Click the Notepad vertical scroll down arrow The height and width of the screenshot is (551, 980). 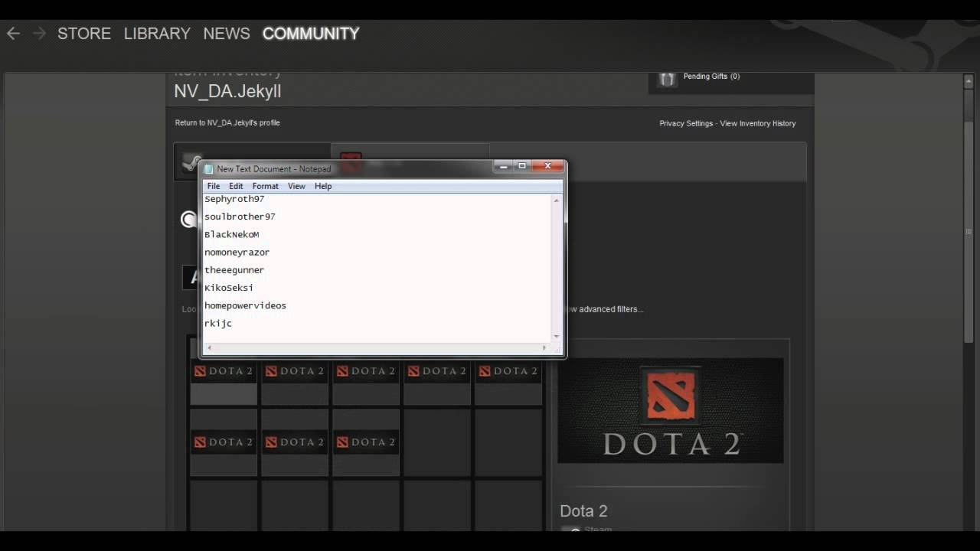[557, 336]
